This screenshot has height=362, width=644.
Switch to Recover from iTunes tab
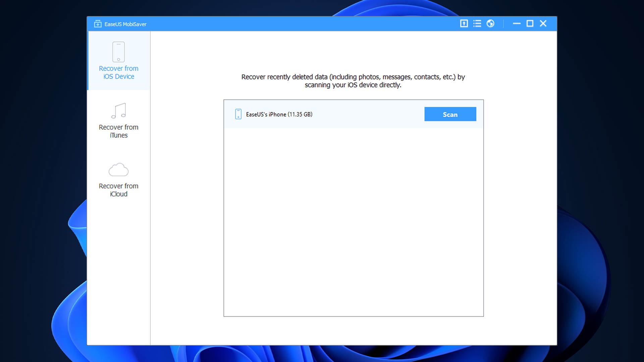119,120
